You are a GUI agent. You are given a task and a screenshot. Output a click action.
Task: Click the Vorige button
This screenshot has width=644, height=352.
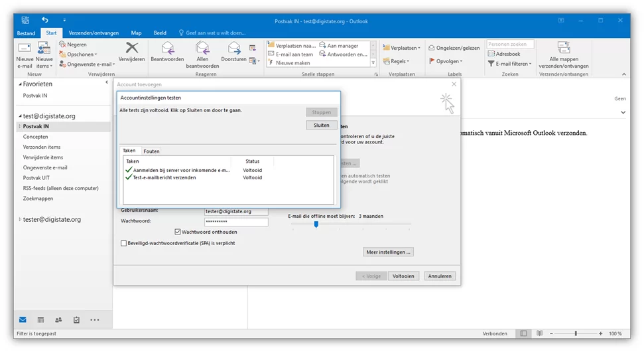click(x=371, y=276)
